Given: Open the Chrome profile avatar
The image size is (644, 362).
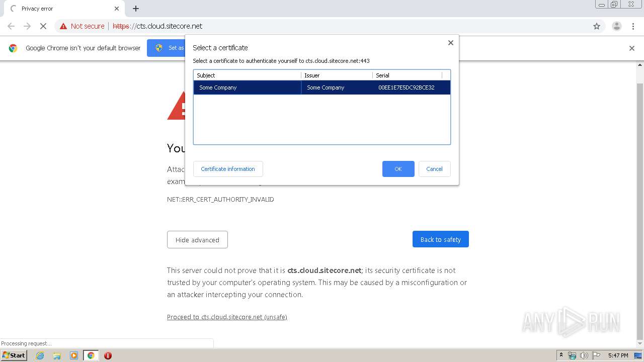Looking at the screenshot, I should tap(616, 26).
